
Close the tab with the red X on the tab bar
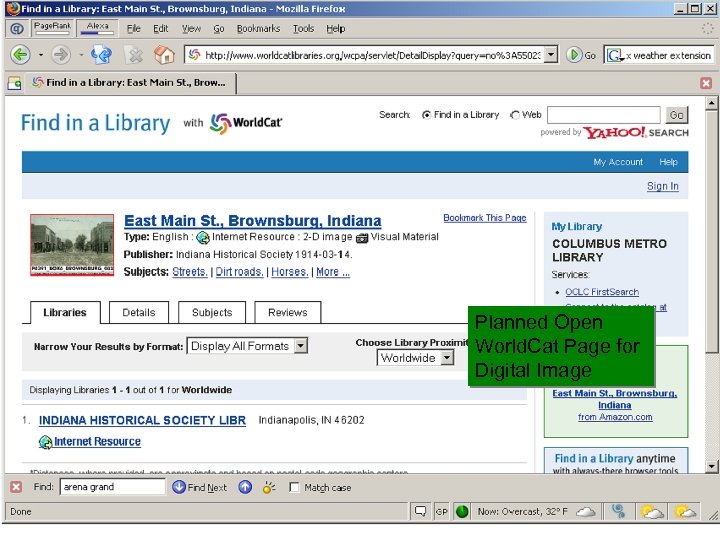pos(706,83)
